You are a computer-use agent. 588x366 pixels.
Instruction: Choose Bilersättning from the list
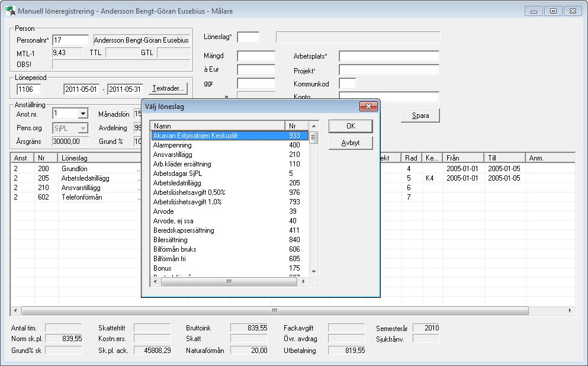pos(230,240)
